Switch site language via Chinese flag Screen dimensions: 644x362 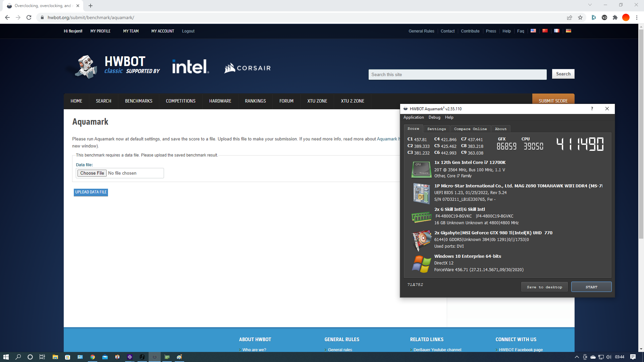point(545,31)
